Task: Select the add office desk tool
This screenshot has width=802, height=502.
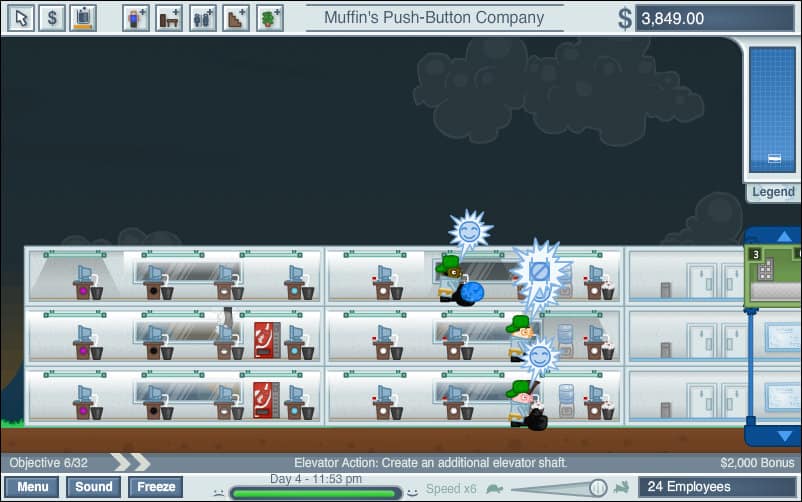Action: (x=169, y=18)
